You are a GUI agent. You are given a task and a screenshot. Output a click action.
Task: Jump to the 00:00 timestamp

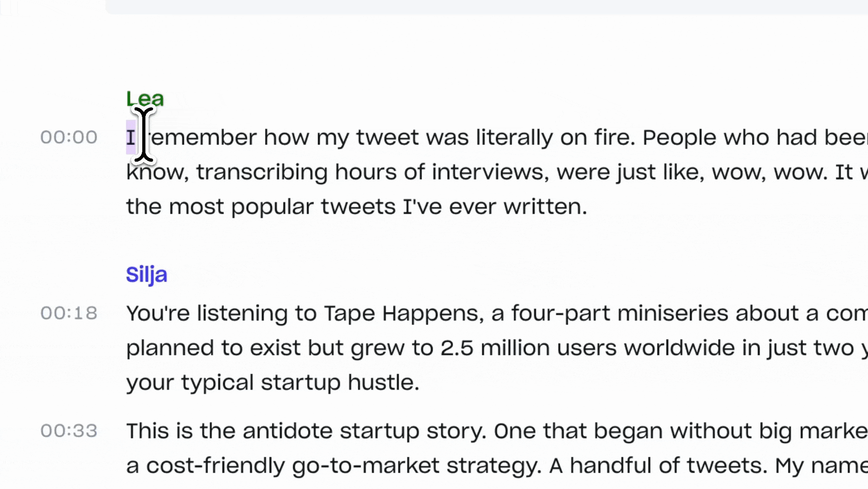pos(69,137)
